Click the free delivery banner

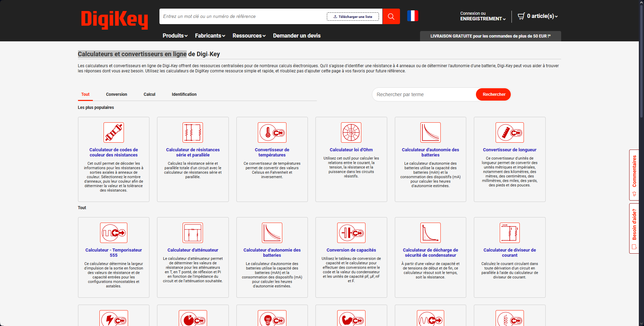click(x=490, y=36)
